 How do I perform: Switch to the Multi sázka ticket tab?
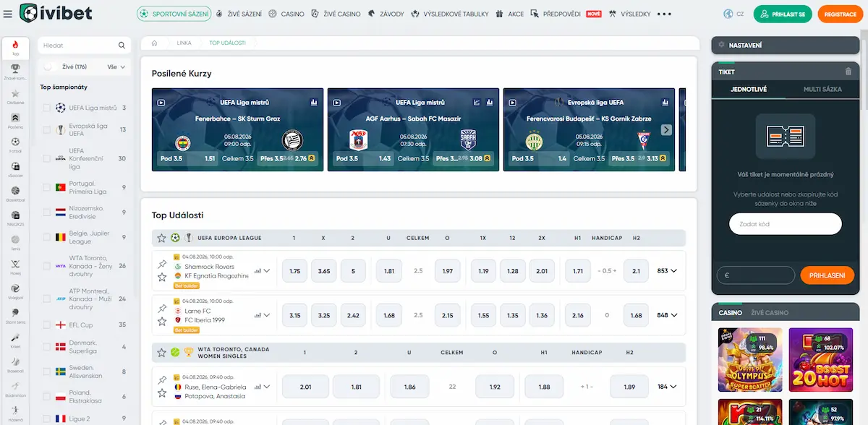(822, 90)
